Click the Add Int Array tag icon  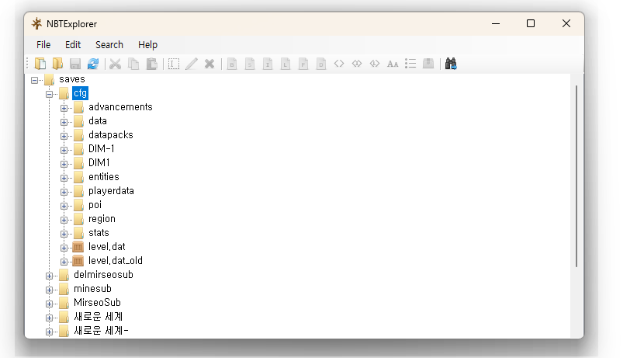point(357,64)
